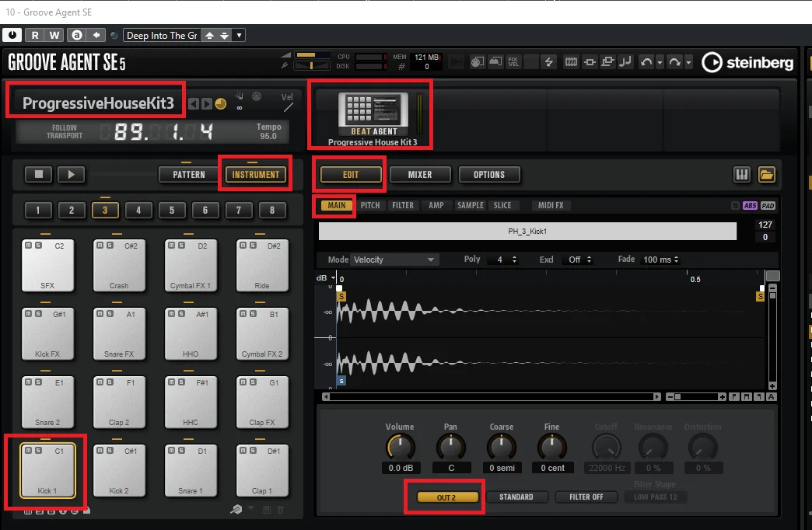Show the keyboard editor icon
Viewport: 812px width, 530px height.
point(741,174)
